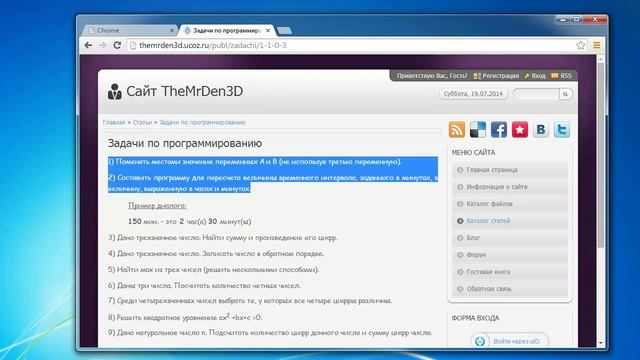Click task 4 'Записать число в обратном порядке'
The width and height of the screenshot is (640, 360).
tap(216, 253)
